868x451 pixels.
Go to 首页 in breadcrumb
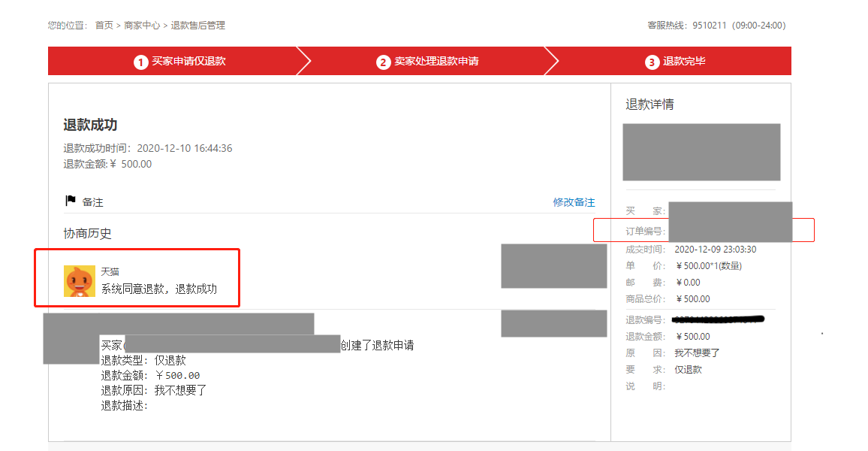(104, 26)
